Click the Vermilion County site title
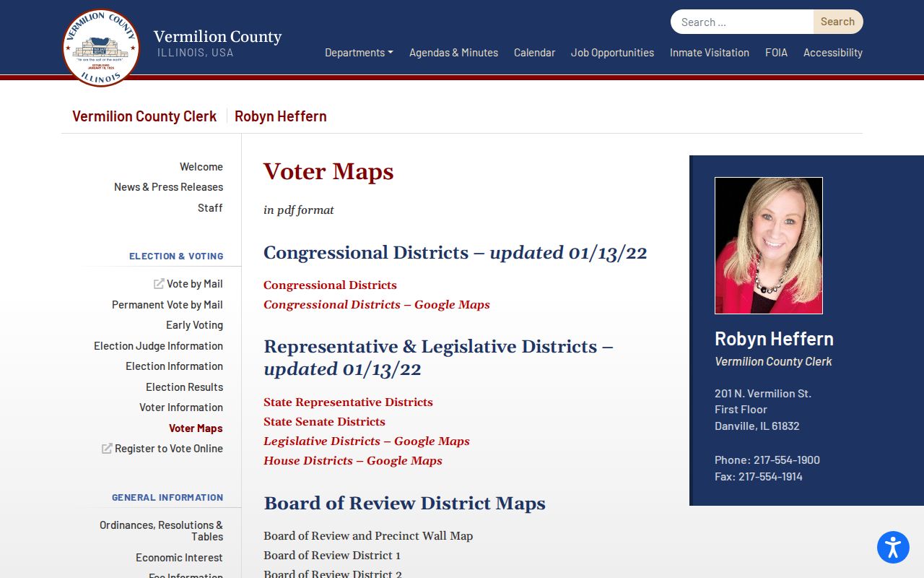The width and height of the screenshot is (924, 578). click(x=217, y=37)
